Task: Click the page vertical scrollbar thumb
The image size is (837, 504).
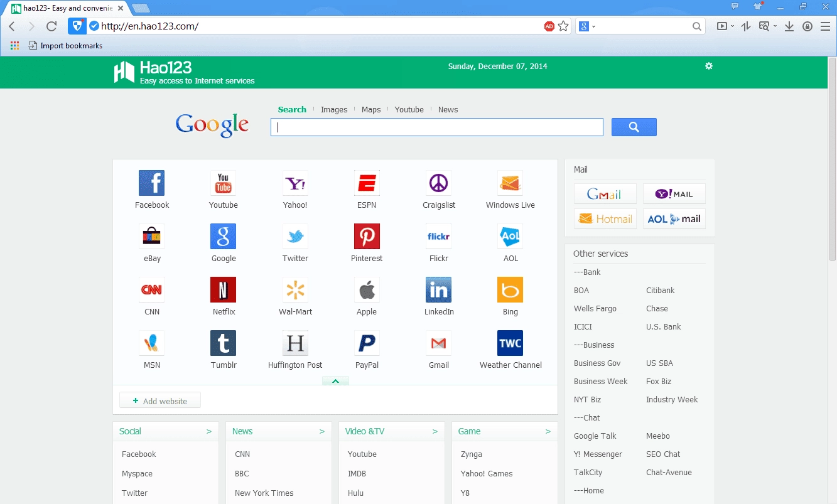Action: [x=833, y=159]
